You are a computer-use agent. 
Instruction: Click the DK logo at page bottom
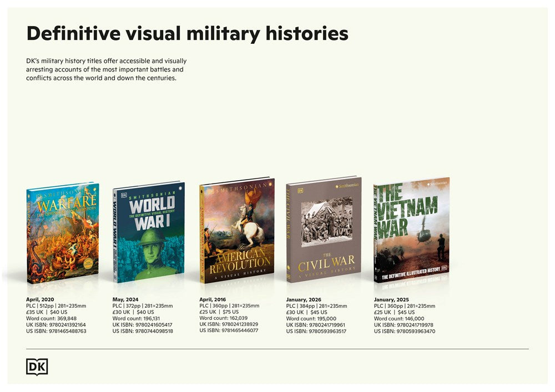coord(37,367)
